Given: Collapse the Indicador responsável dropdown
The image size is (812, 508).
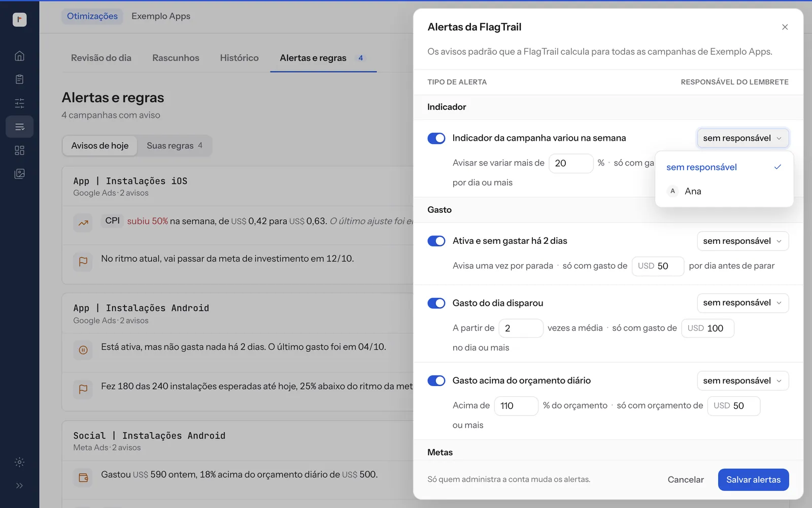Looking at the screenshot, I should (x=743, y=138).
